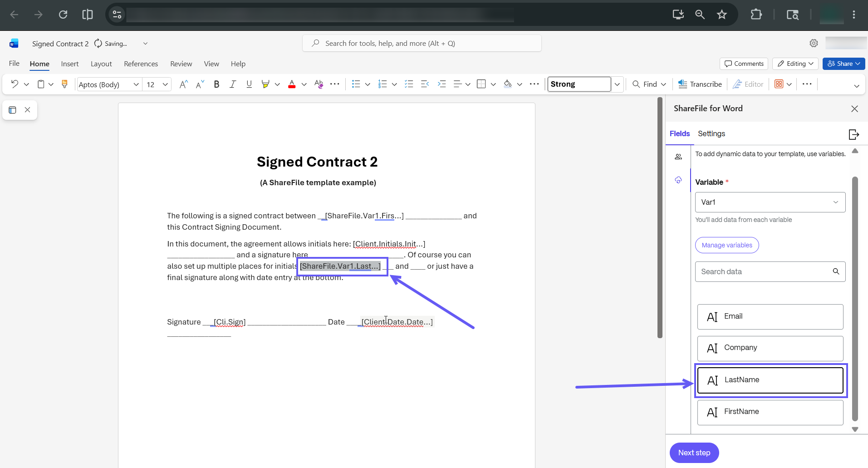The height and width of the screenshot is (468, 868).
Task: Click the Transcribe button
Action: [x=700, y=84]
